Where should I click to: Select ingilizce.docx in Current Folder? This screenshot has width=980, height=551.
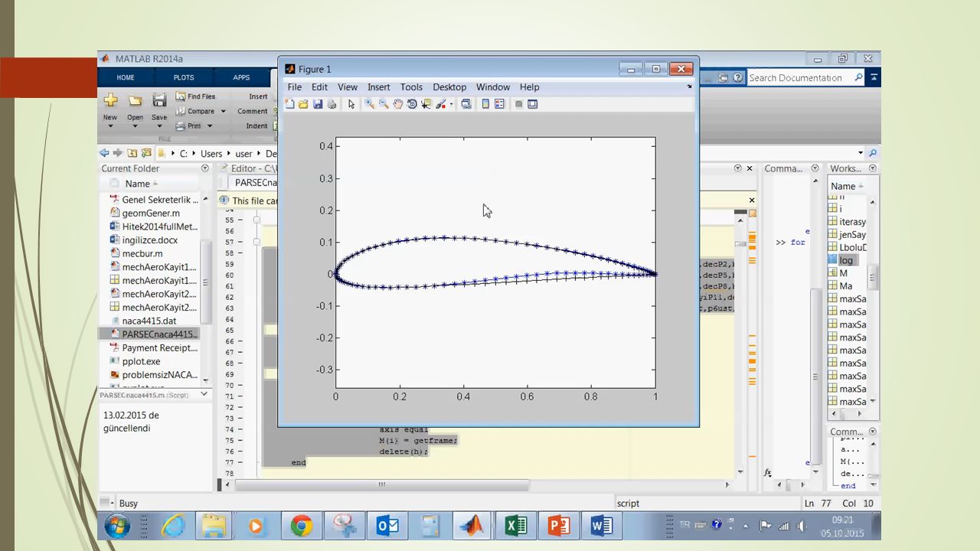click(x=150, y=240)
